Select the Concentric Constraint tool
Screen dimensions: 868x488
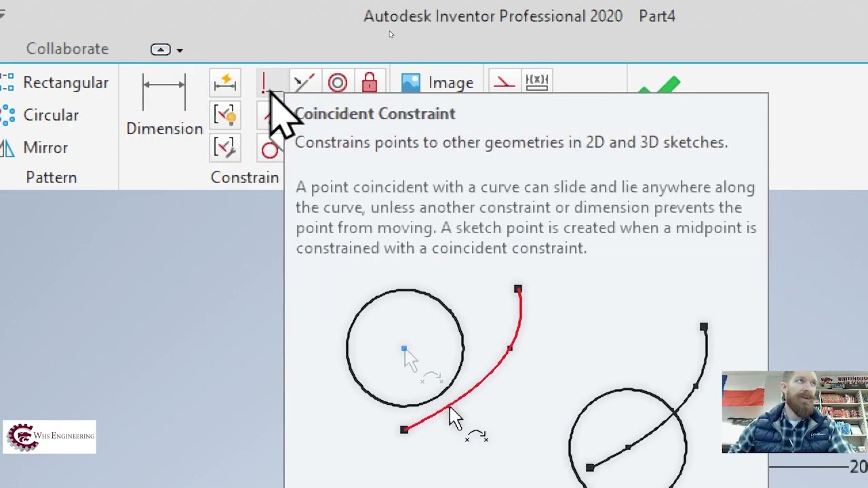click(x=337, y=83)
